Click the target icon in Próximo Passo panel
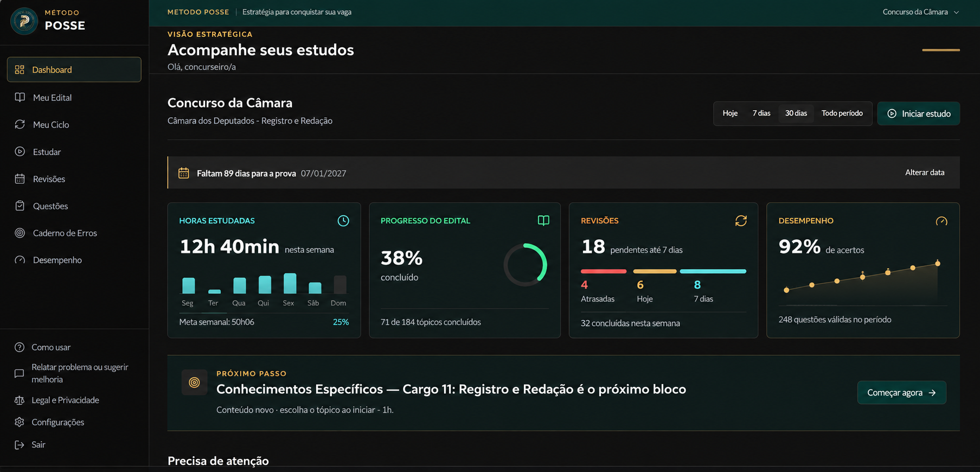This screenshot has height=472, width=980. 194,382
